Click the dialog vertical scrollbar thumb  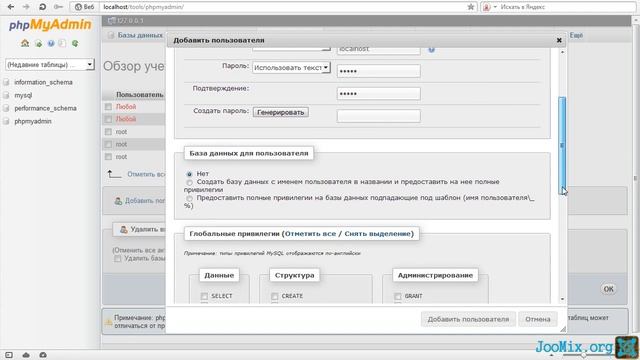(562, 146)
